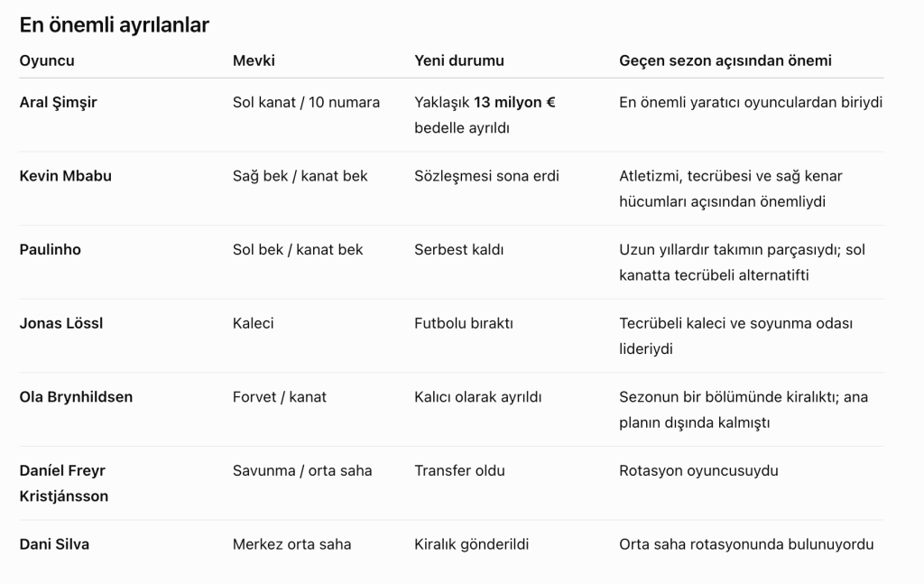
Task: Select player name Kevin Mbabu
Action: tap(65, 176)
